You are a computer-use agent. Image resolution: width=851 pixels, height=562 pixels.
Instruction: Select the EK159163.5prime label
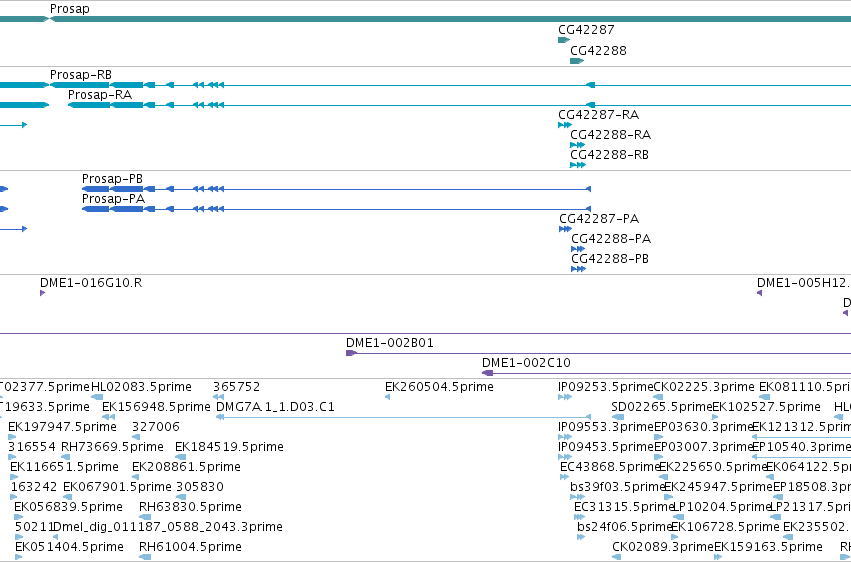[x=769, y=547]
